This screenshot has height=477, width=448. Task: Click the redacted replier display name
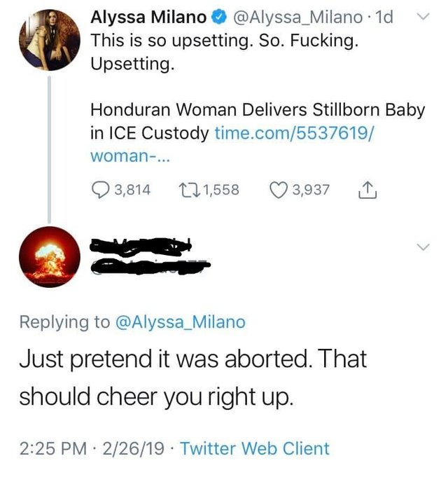click(140, 245)
